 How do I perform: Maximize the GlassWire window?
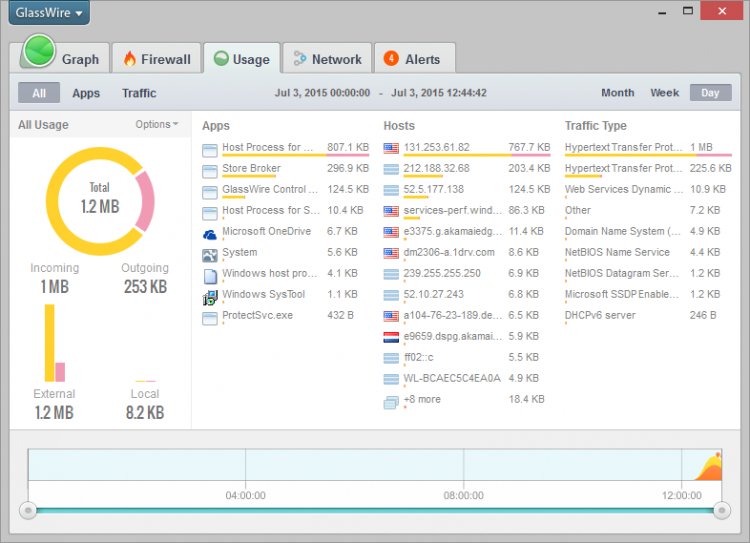(x=688, y=11)
